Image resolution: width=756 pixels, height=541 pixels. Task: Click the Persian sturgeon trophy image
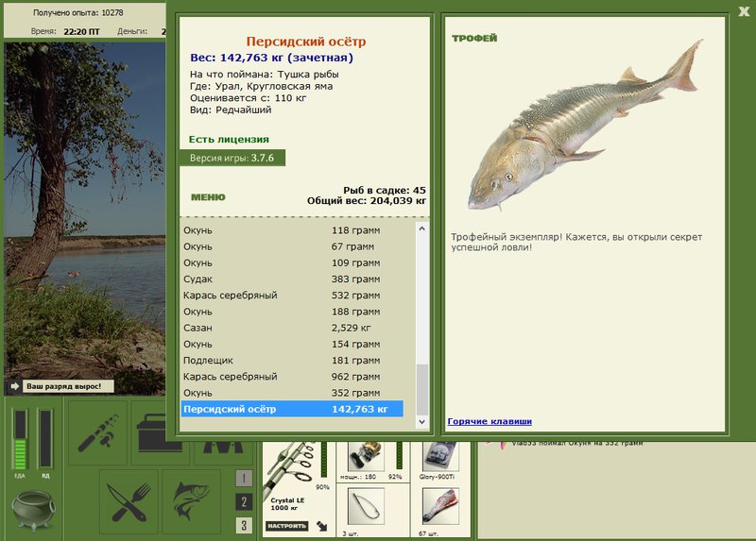click(x=586, y=127)
